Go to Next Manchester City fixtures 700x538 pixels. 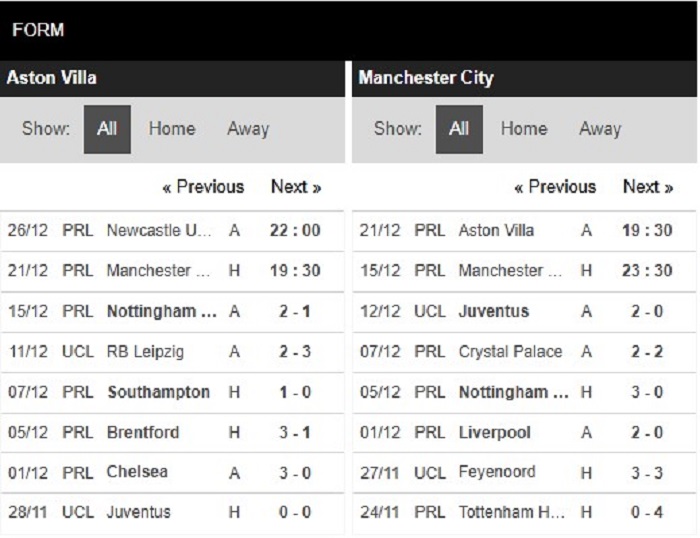[648, 187]
